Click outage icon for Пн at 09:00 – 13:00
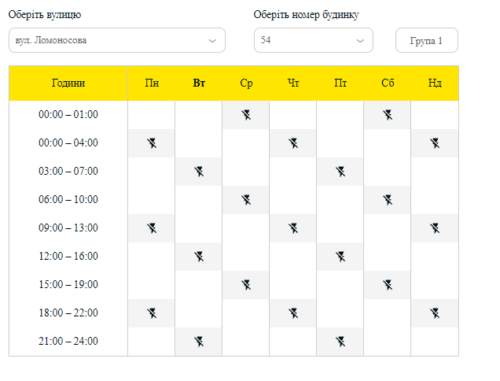The height and width of the screenshot is (381, 500). click(152, 228)
